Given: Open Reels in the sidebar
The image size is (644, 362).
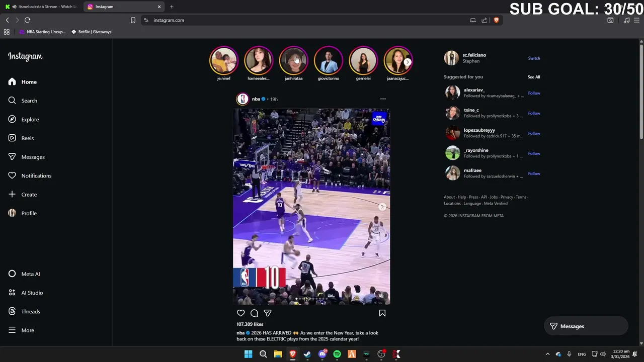Looking at the screenshot, I should [x=21, y=138].
